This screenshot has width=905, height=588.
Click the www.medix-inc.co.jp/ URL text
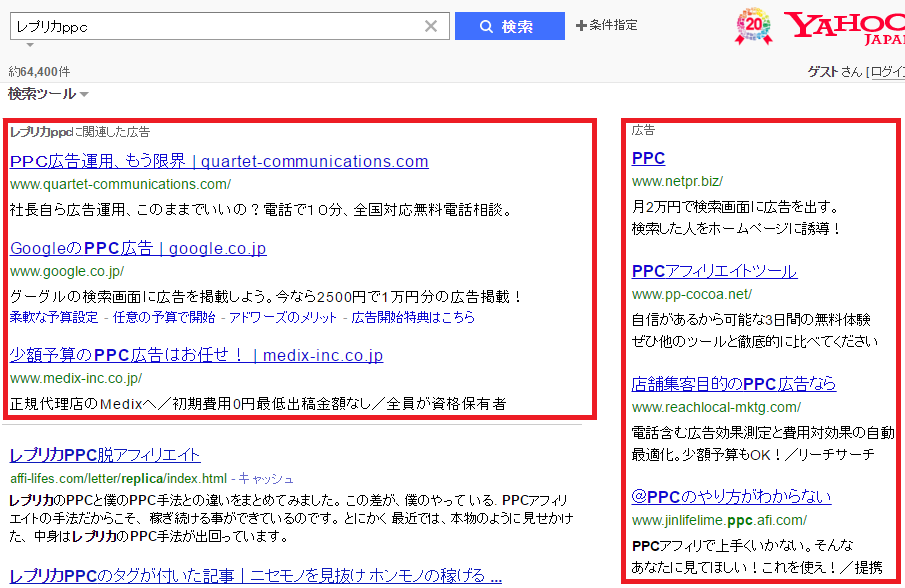coord(76,379)
